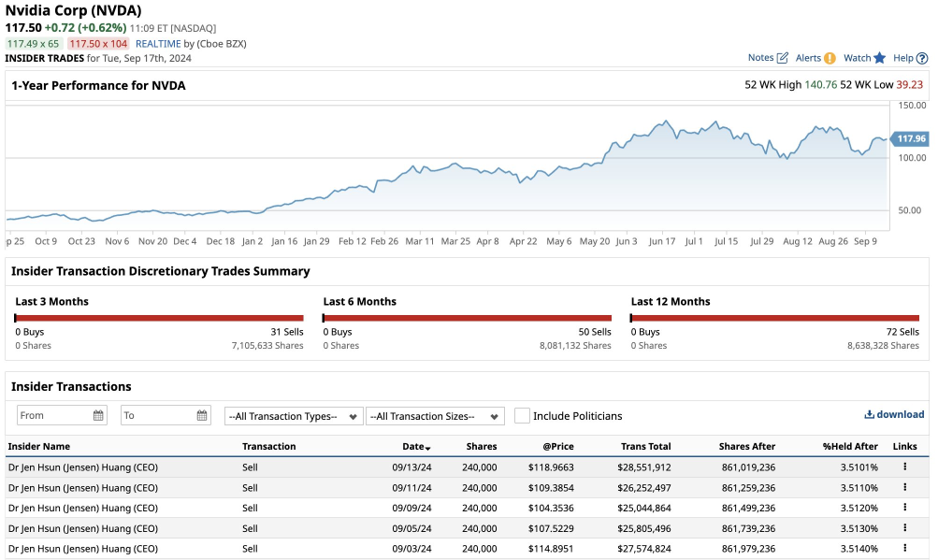
Task: Select insider name in 09/03/24 row
Action: 83,549
